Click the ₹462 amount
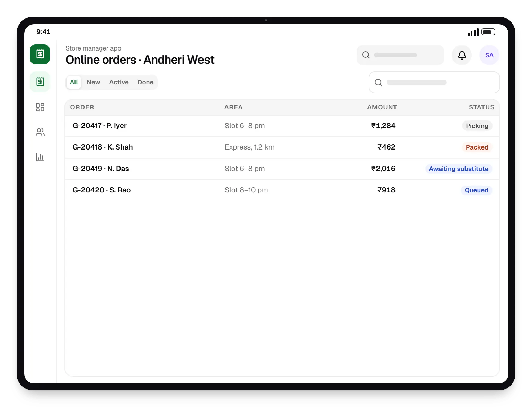 pyautogui.click(x=386, y=147)
